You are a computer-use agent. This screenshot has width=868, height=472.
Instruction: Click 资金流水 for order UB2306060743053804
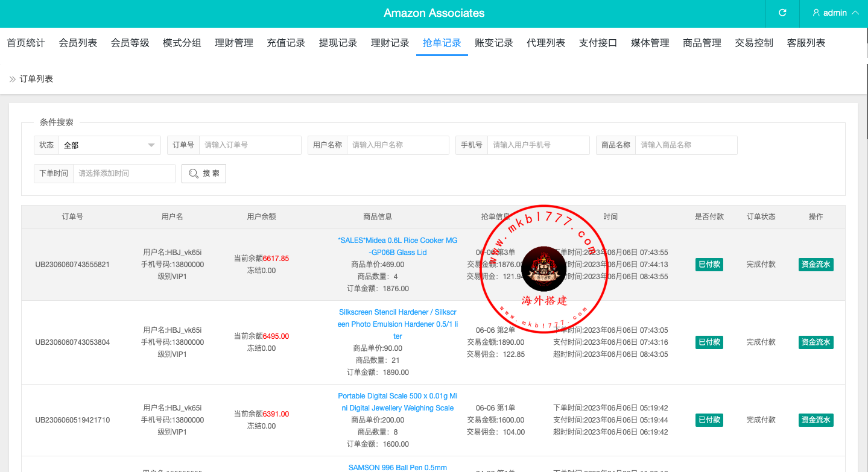pos(816,342)
